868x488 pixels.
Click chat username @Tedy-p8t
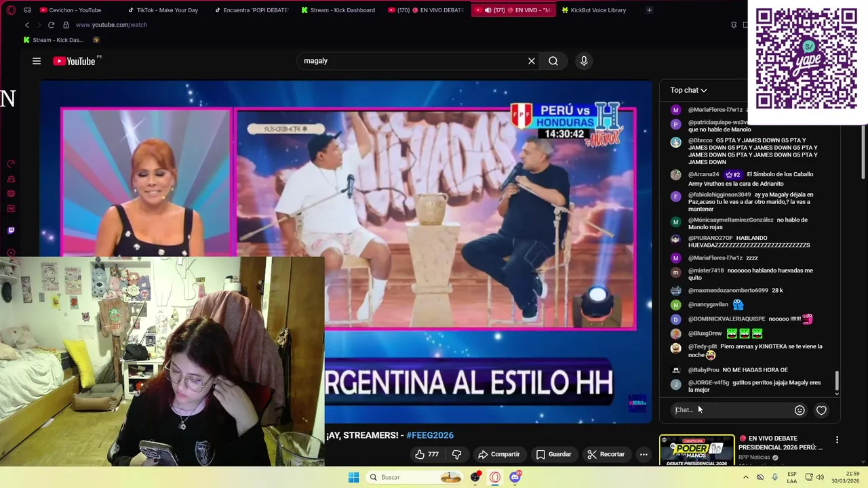(x=703, y=346)
